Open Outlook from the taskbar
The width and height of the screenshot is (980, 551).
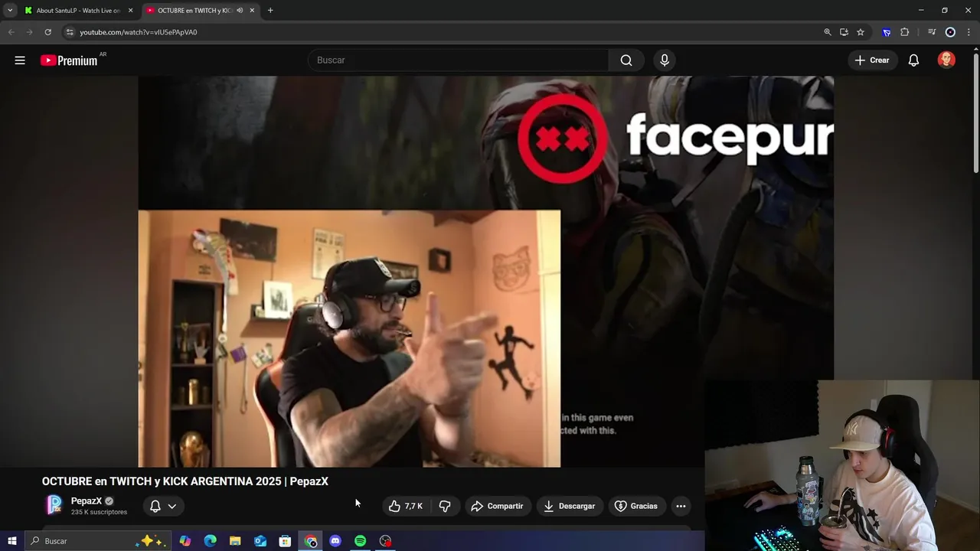coord(260,541)
